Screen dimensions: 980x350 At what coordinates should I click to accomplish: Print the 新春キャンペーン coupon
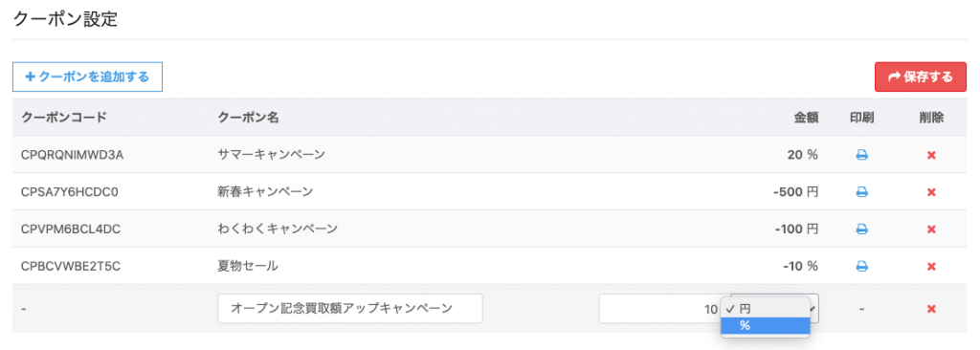(x=861, y=192)
